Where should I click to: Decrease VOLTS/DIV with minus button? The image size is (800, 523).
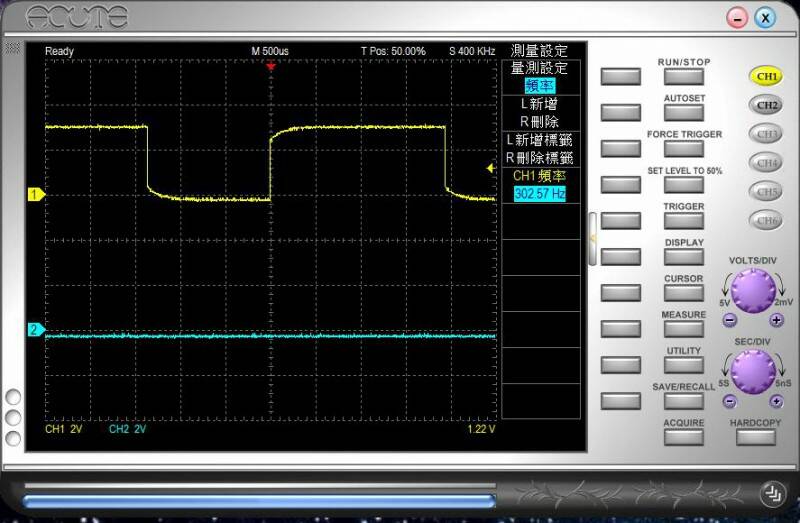click(x=730, y=320)
